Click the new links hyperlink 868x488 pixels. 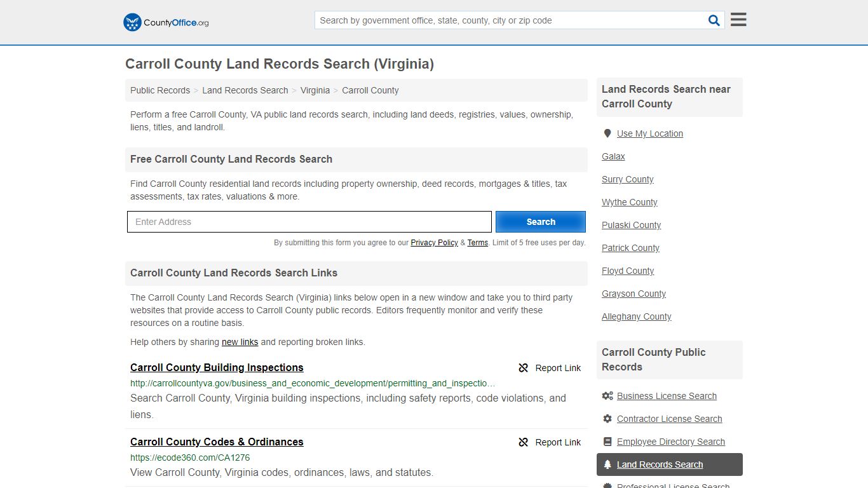[x=240, y=342]
